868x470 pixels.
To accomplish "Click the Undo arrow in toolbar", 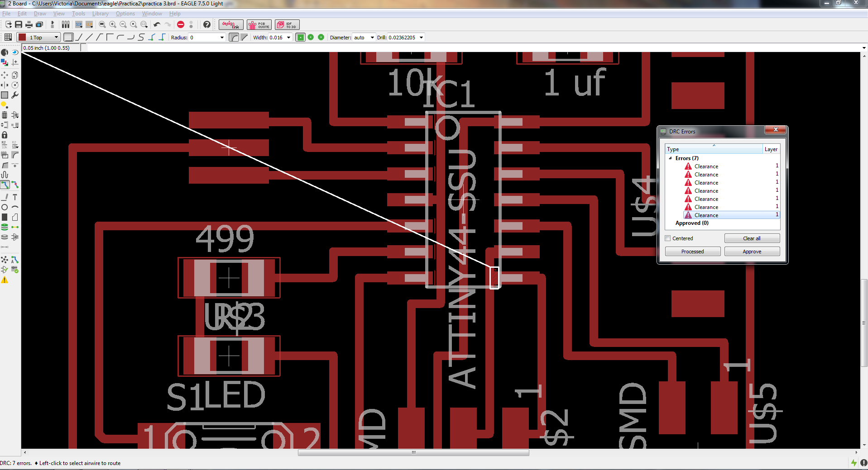I will click(157, 24).
